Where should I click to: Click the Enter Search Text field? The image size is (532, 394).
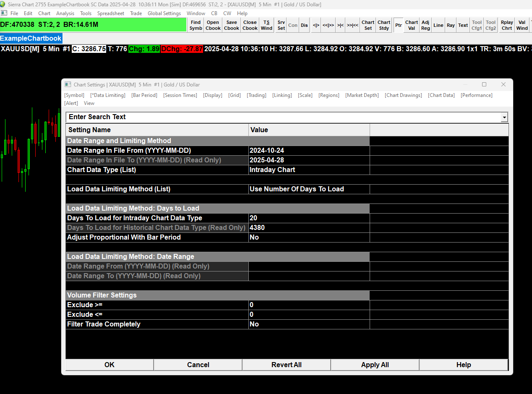pos(283,117)
